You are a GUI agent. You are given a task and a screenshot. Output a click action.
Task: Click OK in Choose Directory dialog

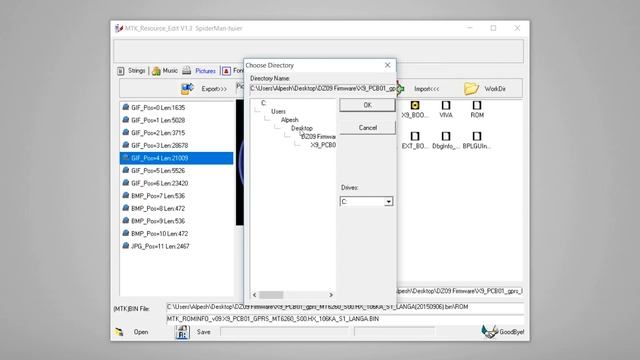(367, 105)
